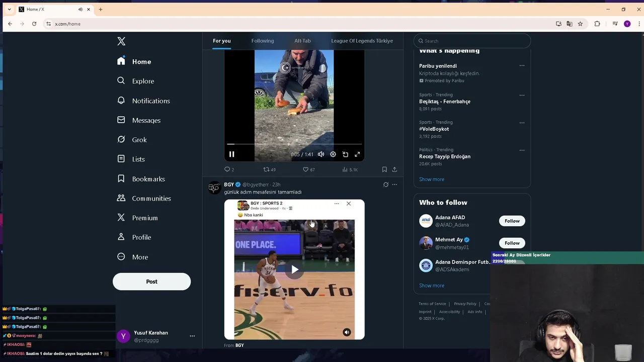Screen dimensions: 644x362
Task: Expand the More menu in sidebar
Action: click(133, 257)
